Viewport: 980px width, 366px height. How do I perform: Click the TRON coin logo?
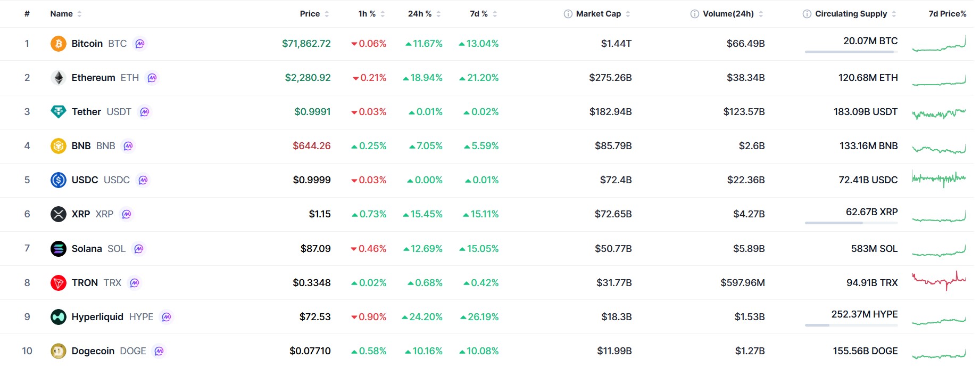59,283
